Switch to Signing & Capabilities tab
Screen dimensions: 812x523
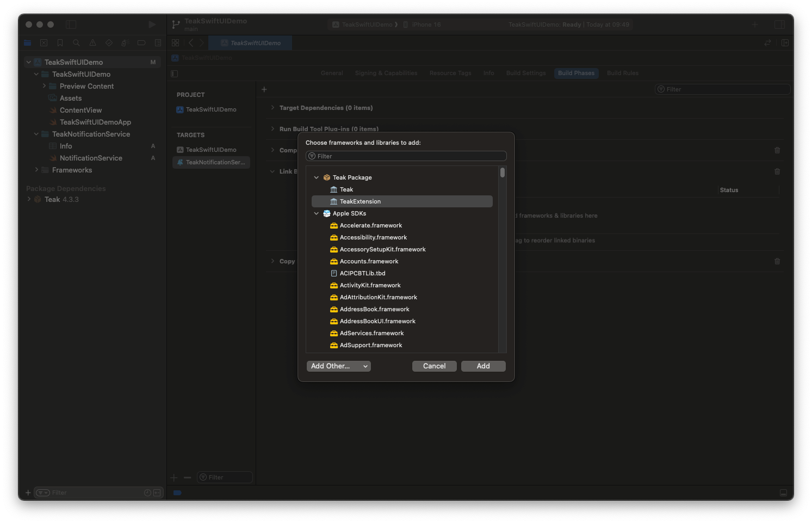click(x=386, y=73)
